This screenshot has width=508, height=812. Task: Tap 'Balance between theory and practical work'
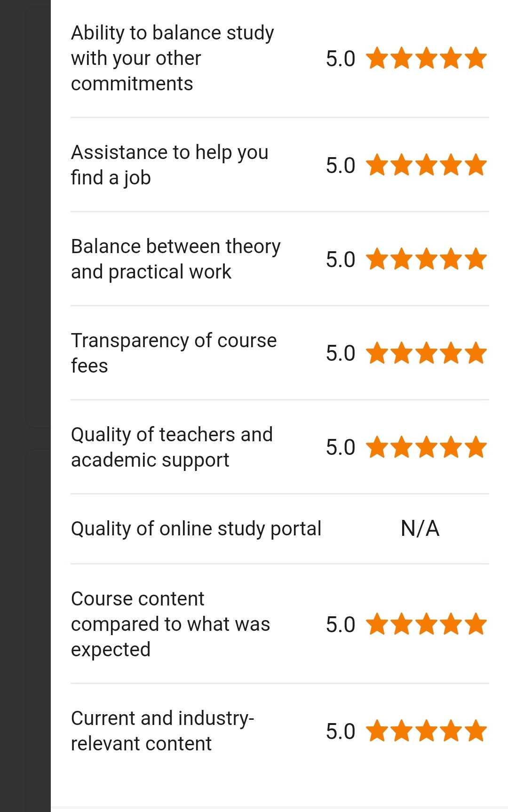pos(175,259)
